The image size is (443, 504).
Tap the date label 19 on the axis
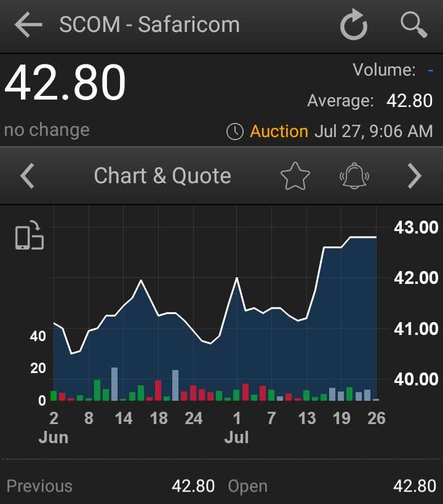pos(341,419)
